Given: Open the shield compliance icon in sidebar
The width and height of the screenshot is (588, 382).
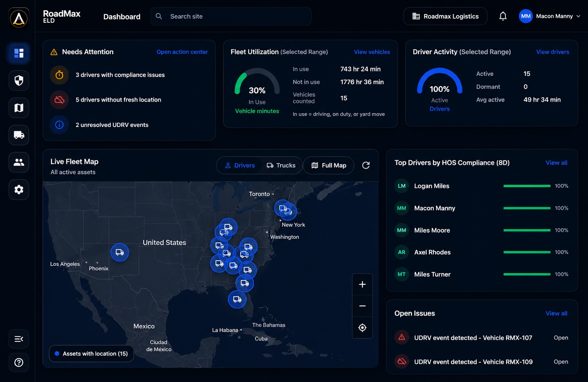Looking at the screenshot, I should coord(19,80).
